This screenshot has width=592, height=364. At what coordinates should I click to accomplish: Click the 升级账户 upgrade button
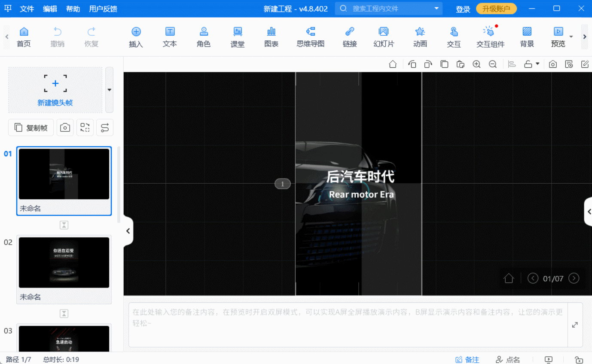[x=496, y=8]
